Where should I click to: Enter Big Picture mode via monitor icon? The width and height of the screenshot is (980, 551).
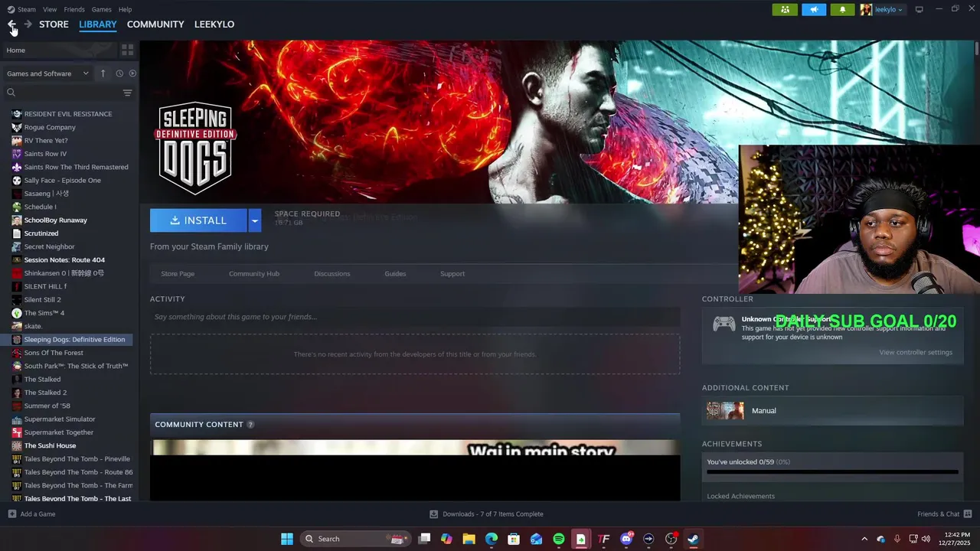coord(920,9)
